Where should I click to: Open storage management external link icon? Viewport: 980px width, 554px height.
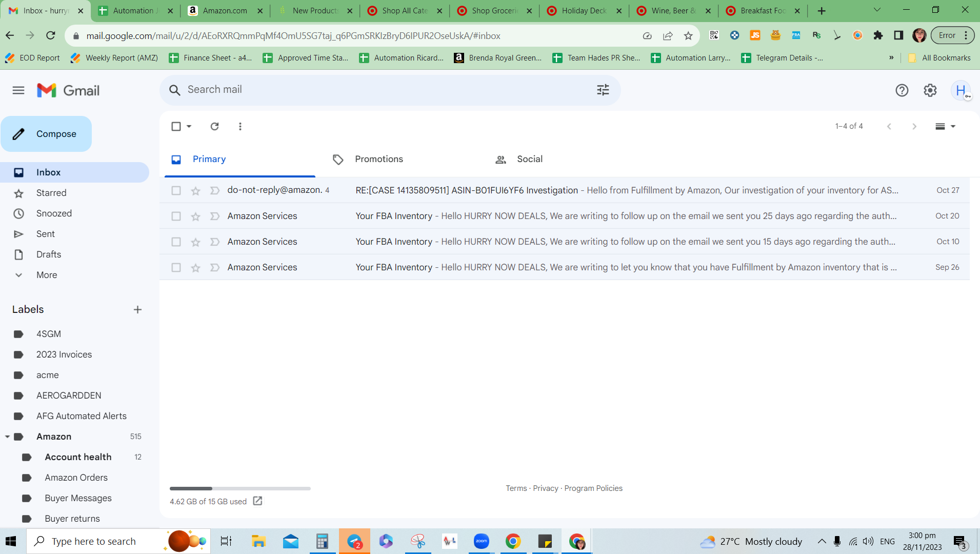pyautogui.click(x=257, y=501)
